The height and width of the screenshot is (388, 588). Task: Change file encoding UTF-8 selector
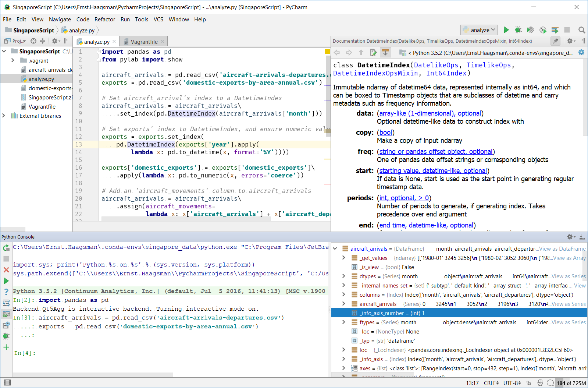coord(512,383)
